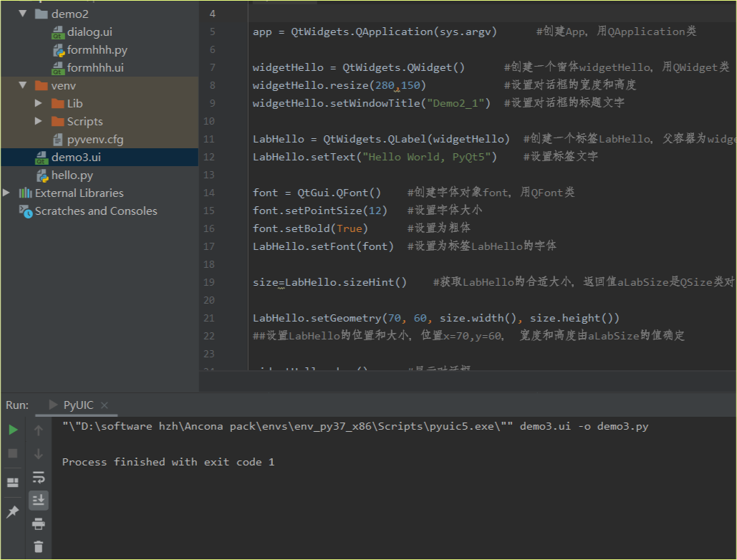Click the restore layout icon in Run panel
737x560 pixels.
[11, 481]
